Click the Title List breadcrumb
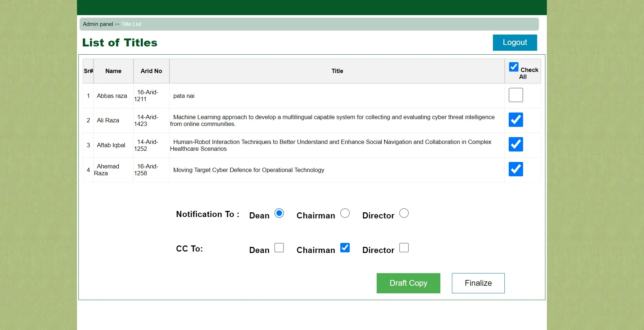This screenshot has height=330, width=644. 131,24
